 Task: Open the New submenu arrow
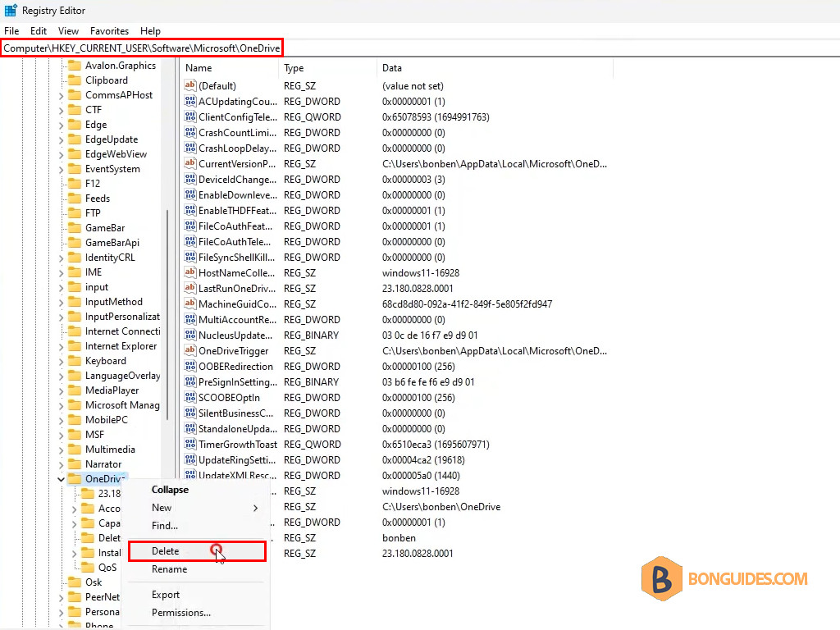[256, 508]
